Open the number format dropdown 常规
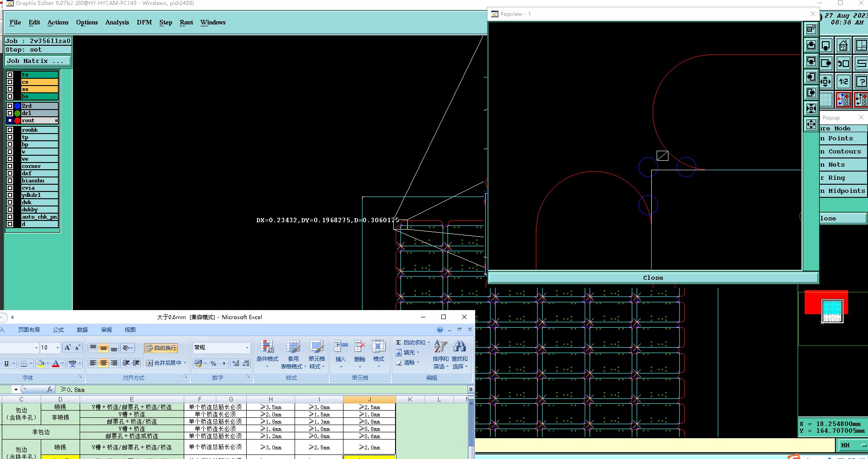868x459 pixels. tap(247, 348)
